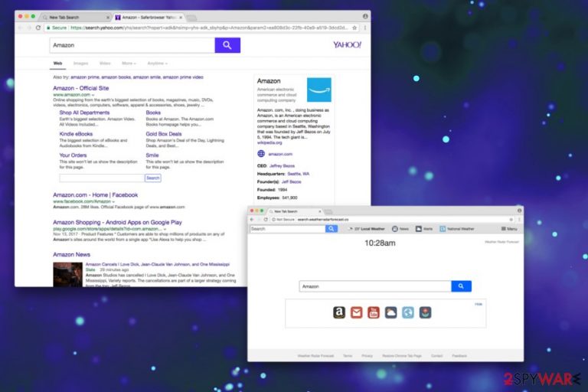Viewport: 588px width, 392px height.
Task: Expand the Anytime filter dropdown
Action: pos(158,63)
